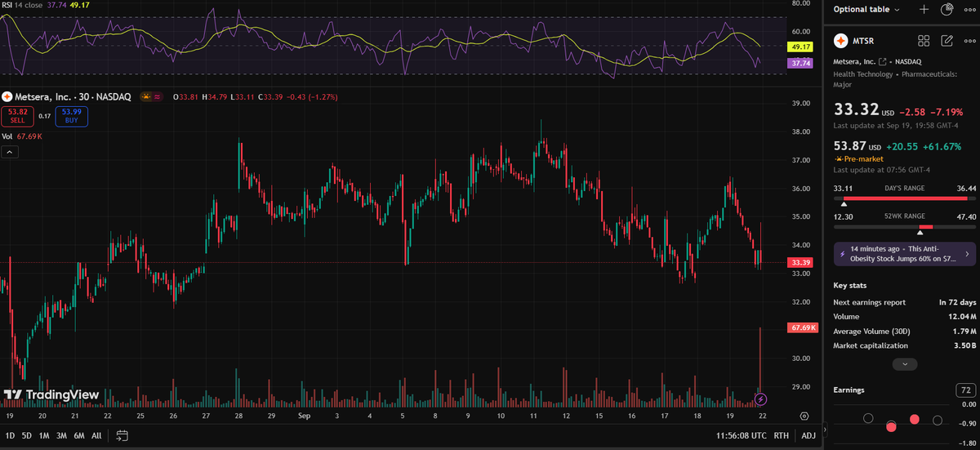Toggle RTH regular trading hours session
The image size is (980, 450).
(781, 435)
